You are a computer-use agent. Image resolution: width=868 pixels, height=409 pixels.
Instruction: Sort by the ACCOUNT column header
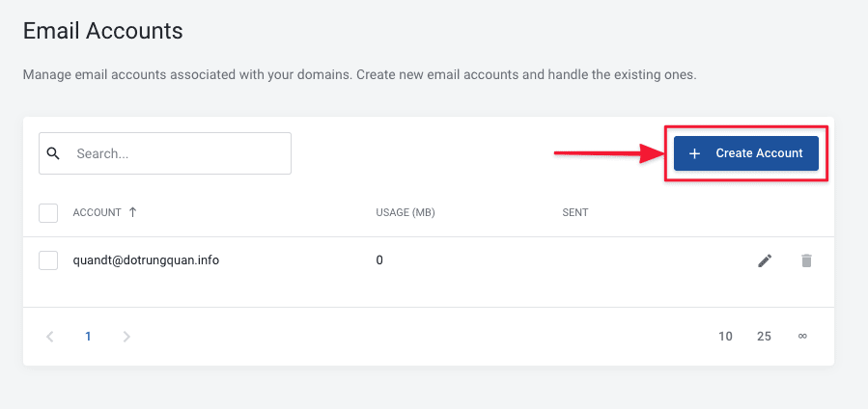coord(98,213)
